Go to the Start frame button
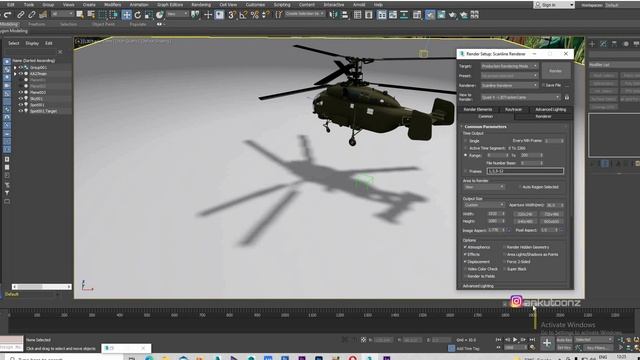This screenshot has width=640, height=360. 498,340
